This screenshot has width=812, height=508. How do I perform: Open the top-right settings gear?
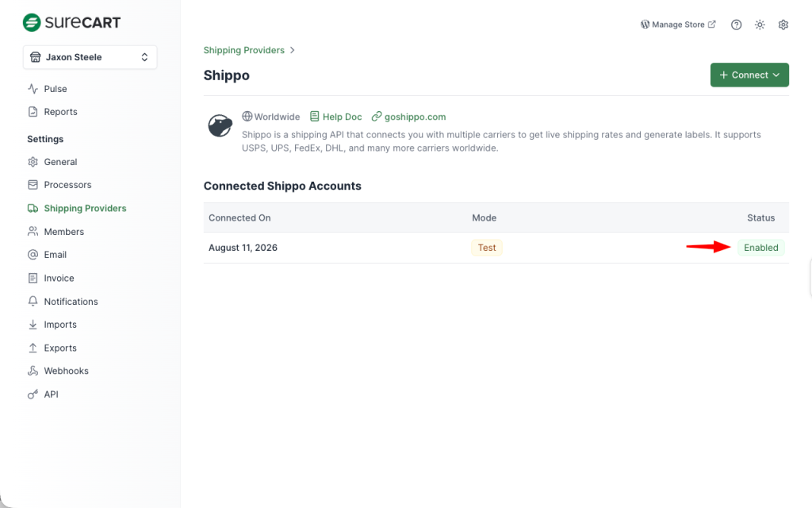click(x=783, y=25)
